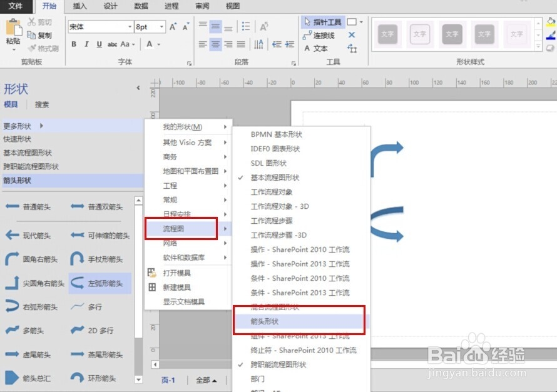Screen dimensions: 557x392
Task: Open the rectangle shape tool dropdown
Action: point(361,22)
